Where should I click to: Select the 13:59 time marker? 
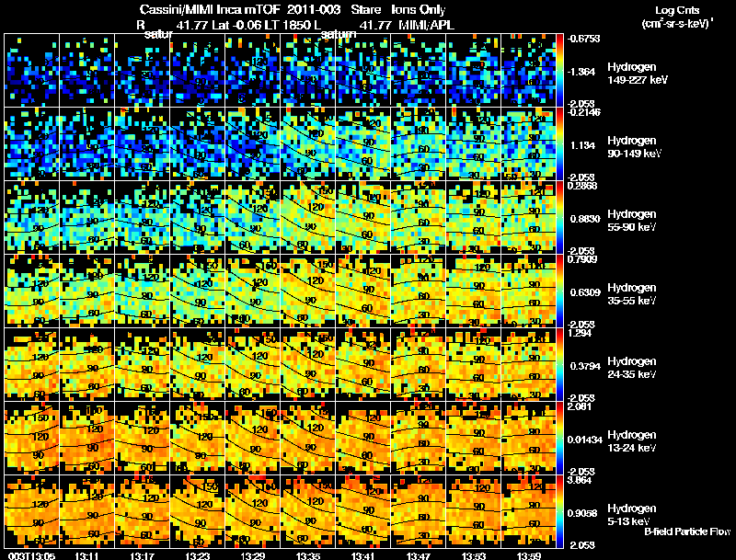coord(528,555)
